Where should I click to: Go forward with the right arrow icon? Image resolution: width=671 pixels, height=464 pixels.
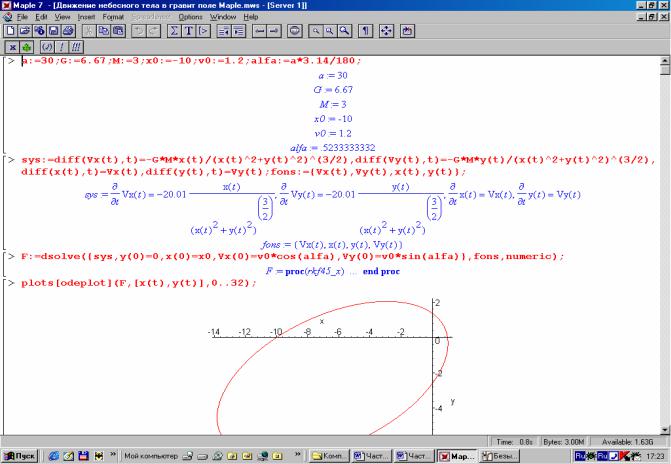tap(273, 31)
